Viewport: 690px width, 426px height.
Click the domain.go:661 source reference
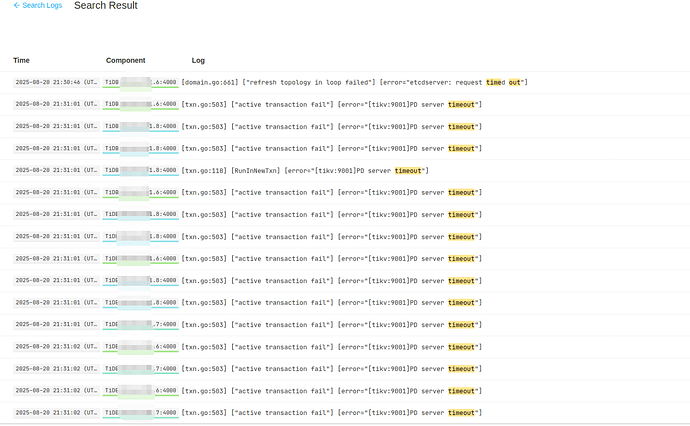pos(210,82)
